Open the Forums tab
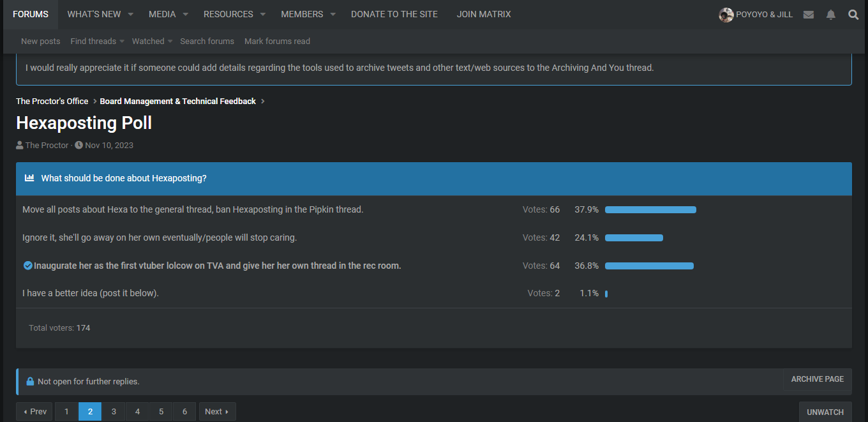 (x=31, y=14)
